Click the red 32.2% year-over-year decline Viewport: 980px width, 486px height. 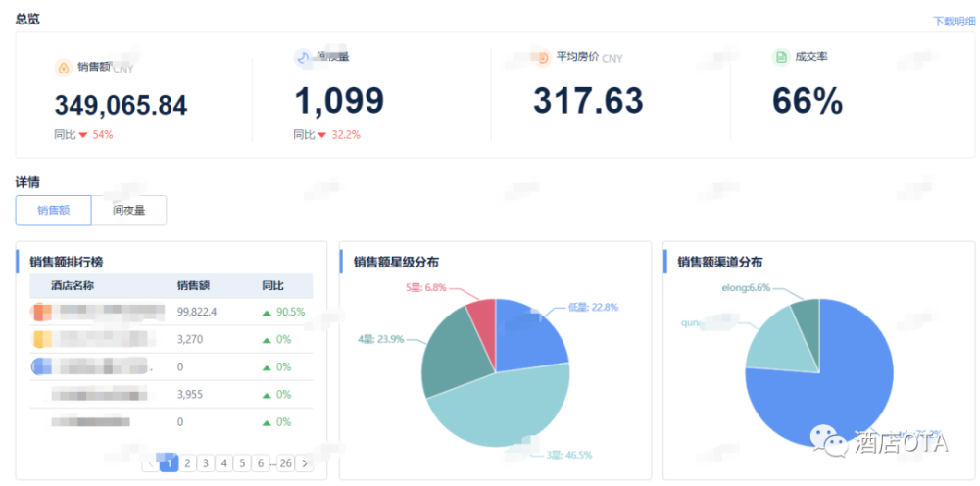pyautogui.click(x=346, y=134)
